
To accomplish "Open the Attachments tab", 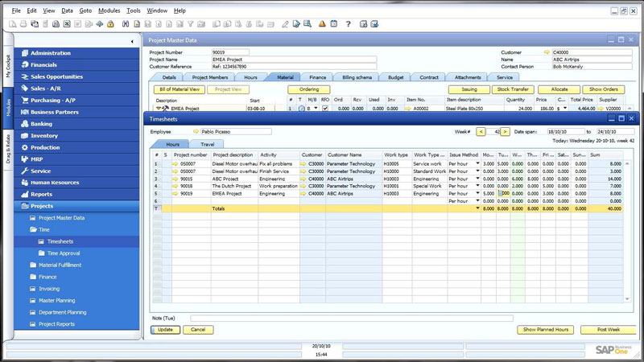I will click(x=468, y=77).
